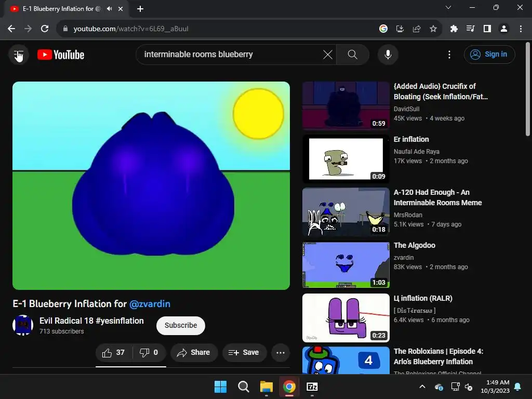Image resolution: width=532 pixels, height=399 pixels.
Task: Expand the Chrome tab search chevron
Action: point(448,7)
